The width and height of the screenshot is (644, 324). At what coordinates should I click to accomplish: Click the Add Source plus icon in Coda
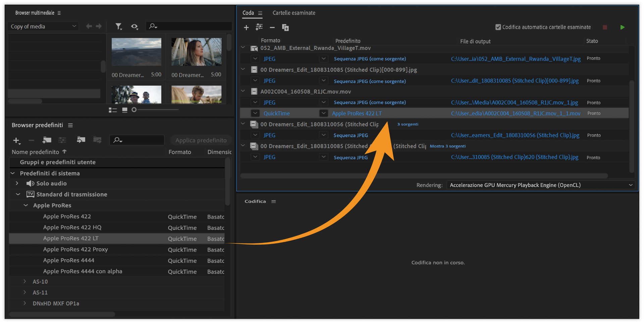pos(246,28)
